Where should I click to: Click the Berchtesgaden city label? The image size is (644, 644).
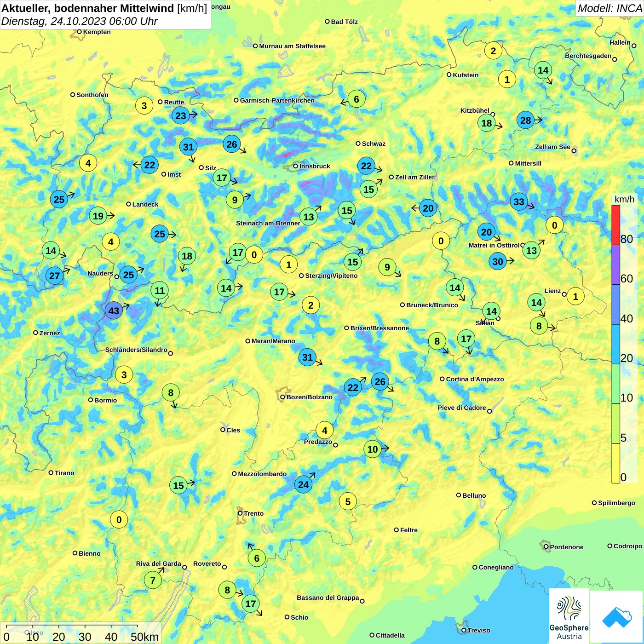click(588, 56)
